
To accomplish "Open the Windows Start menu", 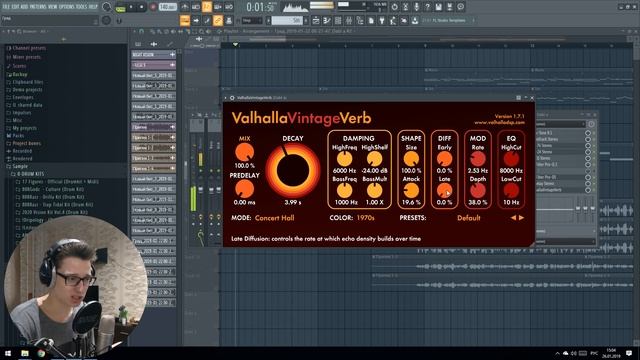I will coord(8,353).
